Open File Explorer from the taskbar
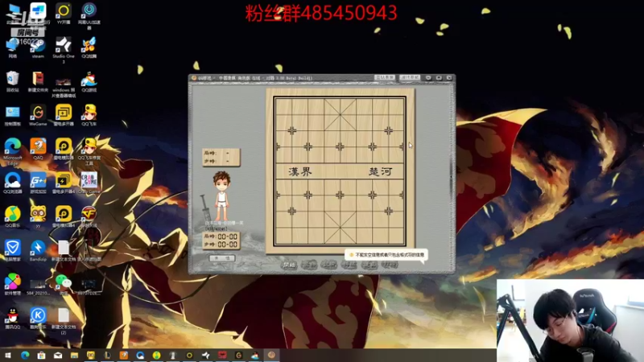This screenshot has height=362, width=644. point(74,355)
